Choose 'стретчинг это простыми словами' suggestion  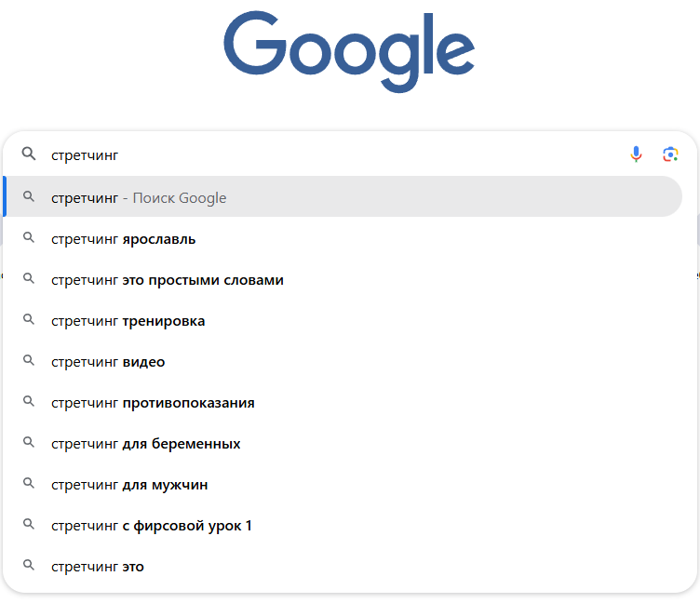(x=168, y=280)
